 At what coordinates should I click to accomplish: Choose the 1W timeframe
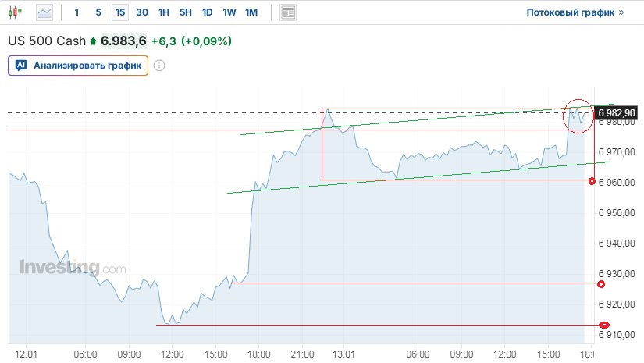(229, 12)
